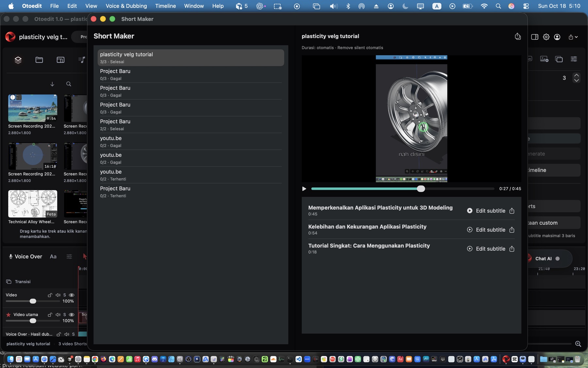This screenshot has height=368, width=588.
Task: Share the Tutorial Singkat short
Action: (512, 249)
